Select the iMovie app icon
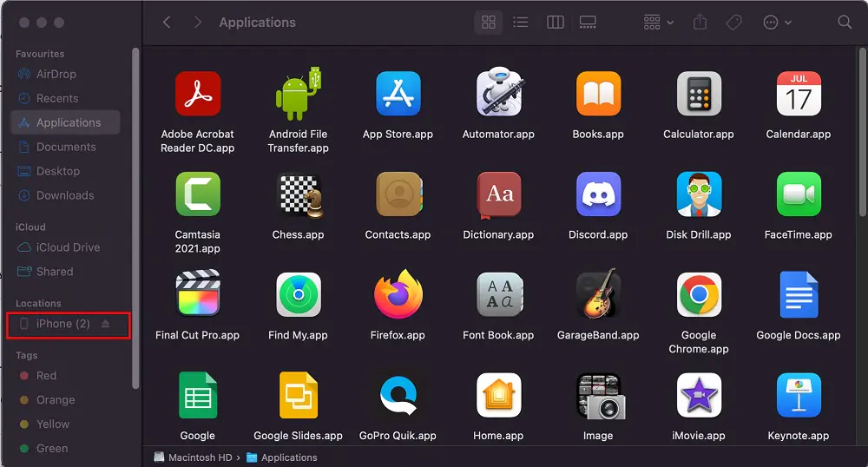 [x=699, y=395]
